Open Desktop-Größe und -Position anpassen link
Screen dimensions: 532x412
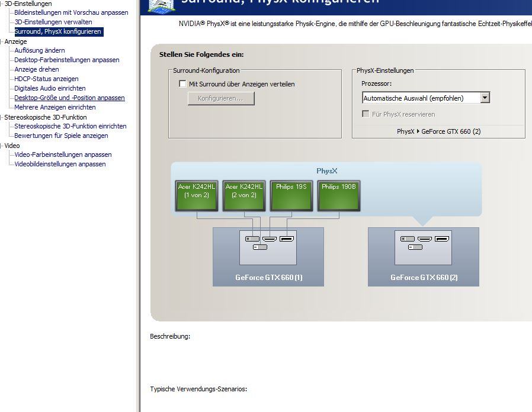(69, 98)
